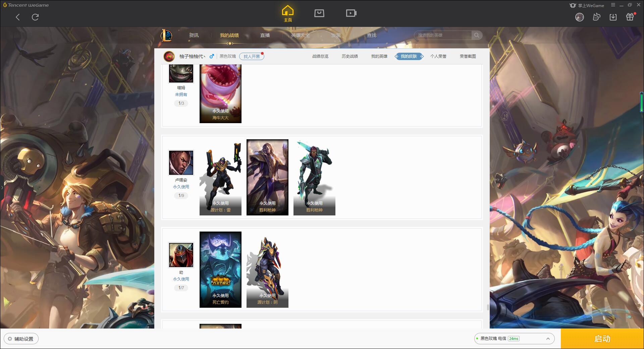Open 辅助设置 assist settings button
This screenshot has height=349, width=644.
tap(21, 339)
